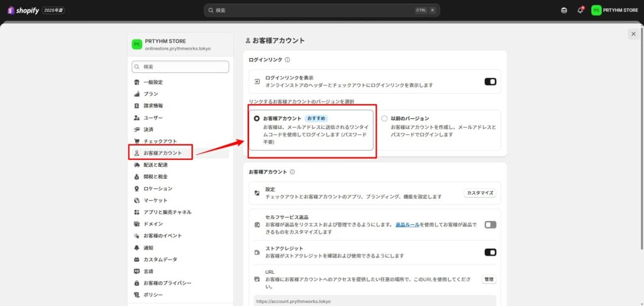Click the 管理 button for URL
Viewport: 644px width, 306px height.
(489, 280)
